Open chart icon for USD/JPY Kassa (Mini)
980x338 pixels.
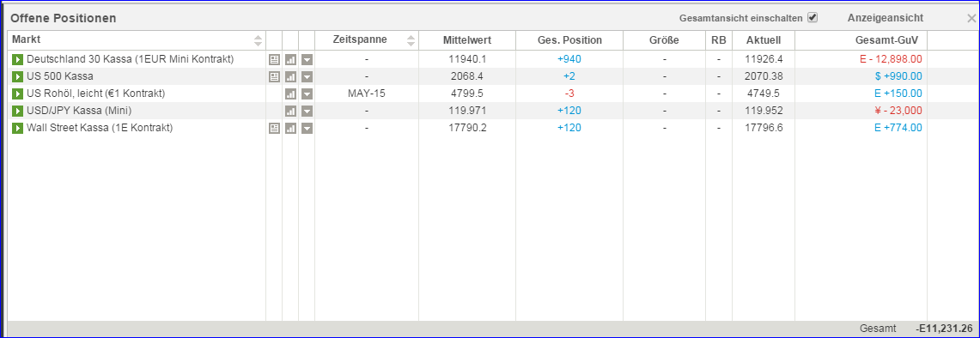[x=290, y=112]
